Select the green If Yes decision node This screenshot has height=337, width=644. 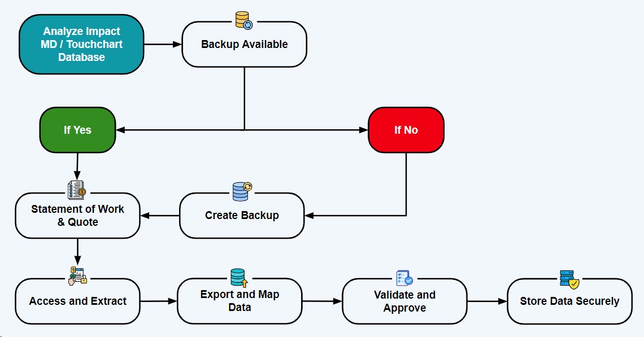click(x=77, y=130)
